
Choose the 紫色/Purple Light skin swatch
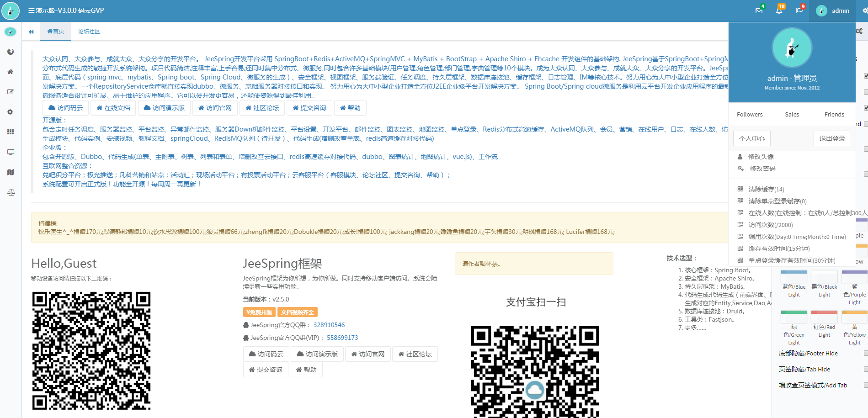pos(854,276)
